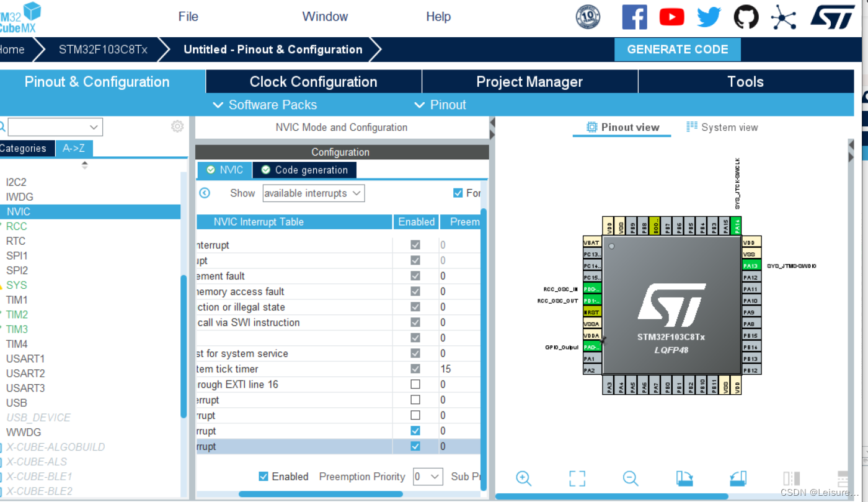This screenshot has width=868, height=502.
Task: Open the Show available interrupts dropdown
Action: point(314,193)
